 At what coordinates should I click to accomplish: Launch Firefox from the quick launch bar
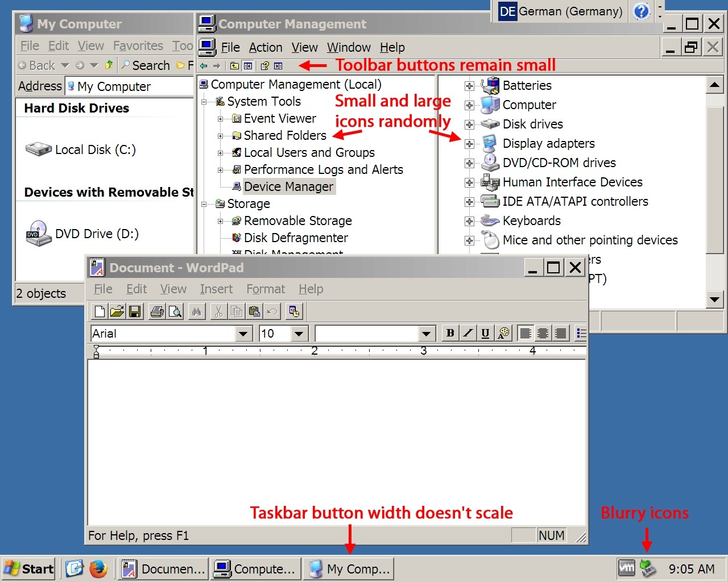click(x=98, y=568)
